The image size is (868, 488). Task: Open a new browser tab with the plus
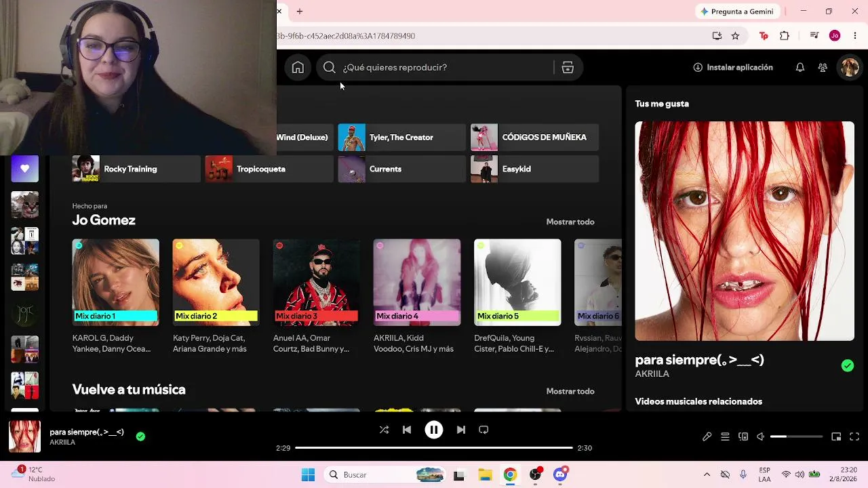tap(300, 11)
